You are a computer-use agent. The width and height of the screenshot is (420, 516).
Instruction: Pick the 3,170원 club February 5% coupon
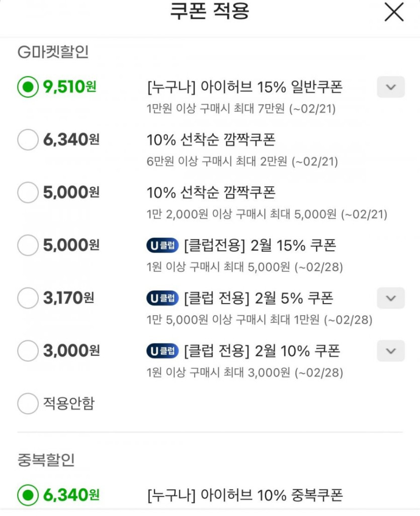tap(28, 298)
